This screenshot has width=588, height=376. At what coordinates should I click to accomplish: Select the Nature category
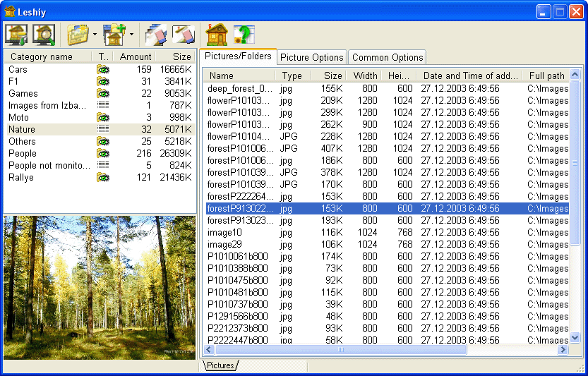click(x=100, y=129)
